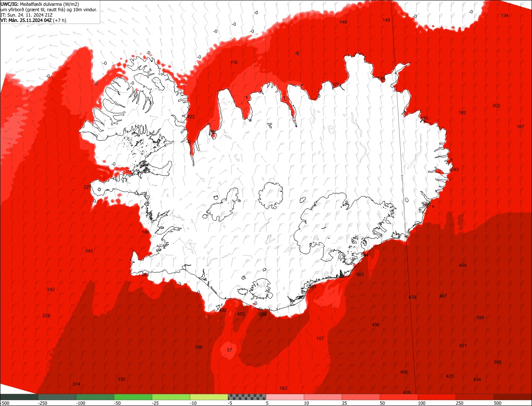Click the value 406 in the lower right sea

click(x=404, y=372)
